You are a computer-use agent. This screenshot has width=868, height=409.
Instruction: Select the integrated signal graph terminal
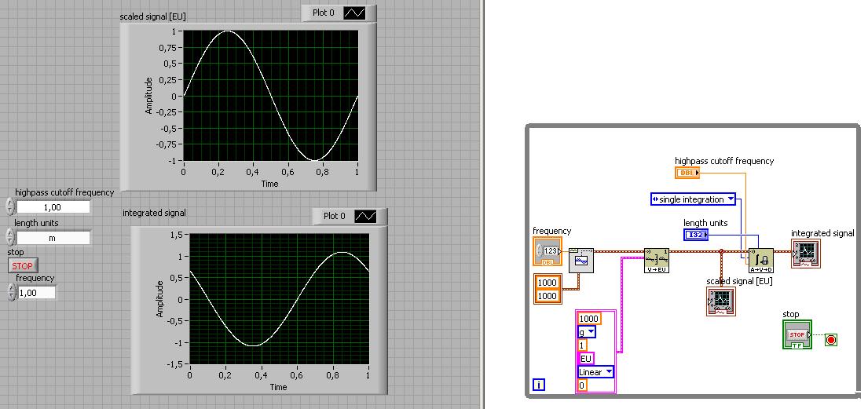[x=806, y=254]
